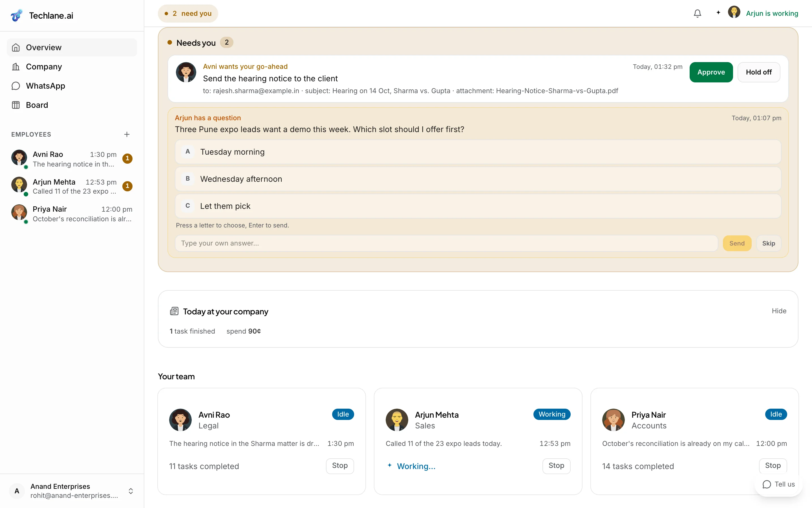Stop Arjun Mehta's current work

click(x=556, y=466)
